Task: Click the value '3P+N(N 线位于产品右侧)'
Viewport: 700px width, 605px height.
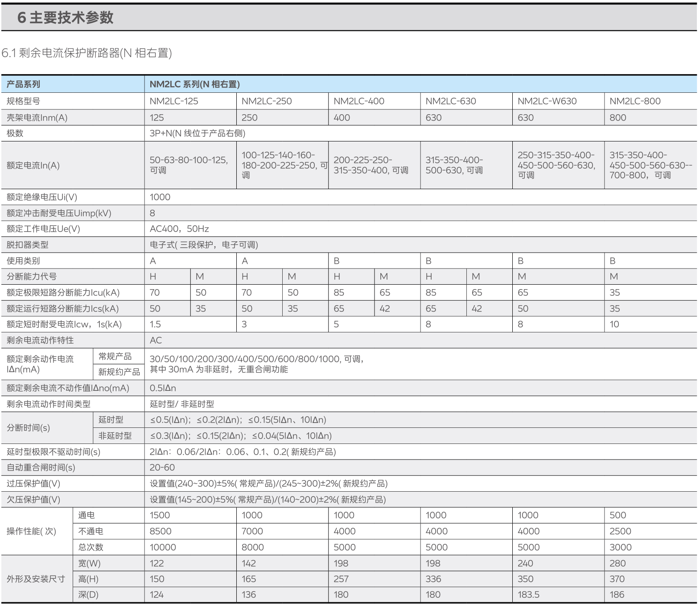Action: (x=198, y=133)
